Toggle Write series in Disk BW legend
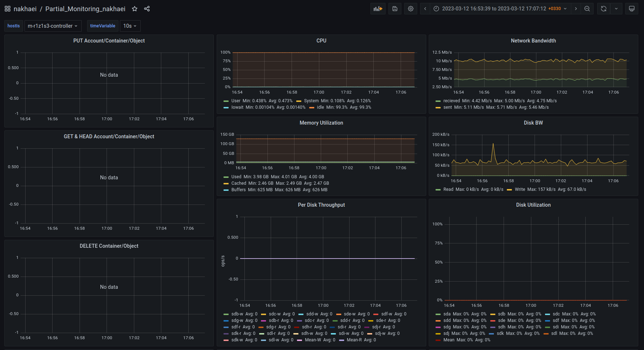The image size is (644, 350). coord(520,189)
